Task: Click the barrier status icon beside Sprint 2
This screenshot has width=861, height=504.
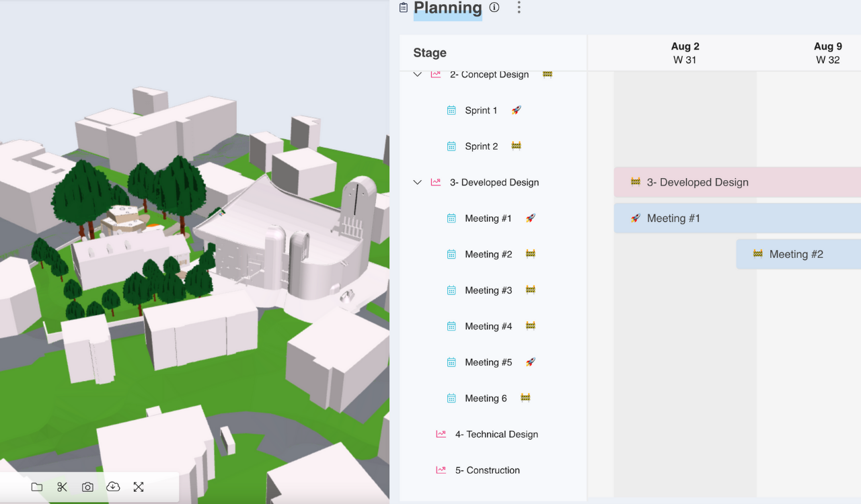Action: click(516, 145)
